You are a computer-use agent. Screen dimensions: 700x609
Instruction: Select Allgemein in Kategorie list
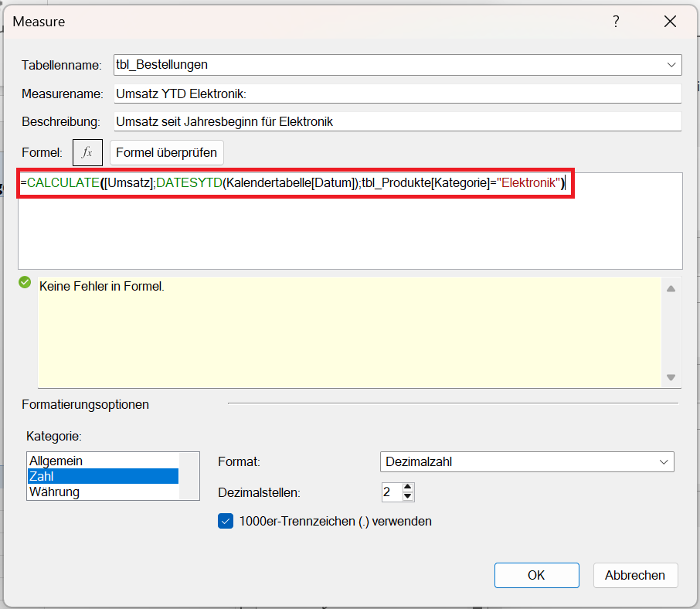(x=103, y=461)
